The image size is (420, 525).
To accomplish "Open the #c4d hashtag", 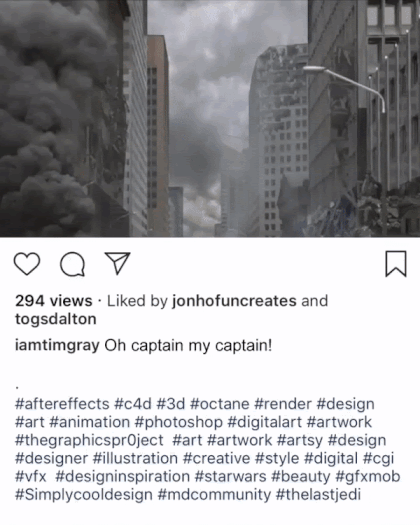I will pos(133,404).
